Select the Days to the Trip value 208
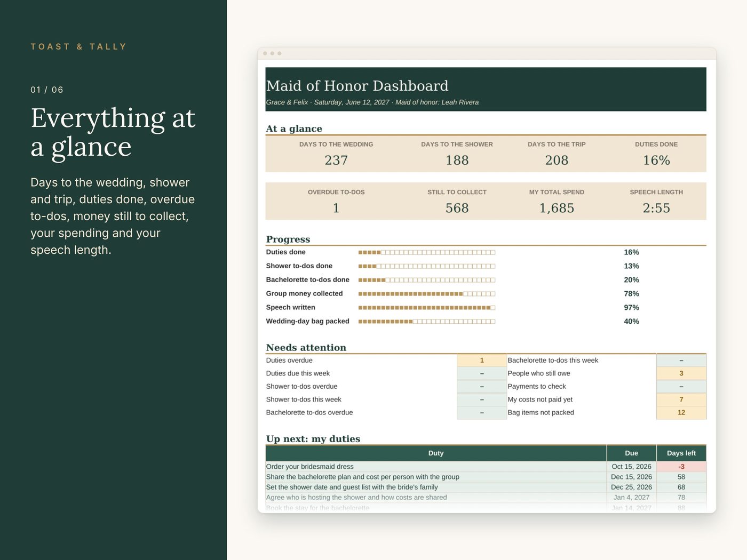747x560 pixels. (557, 160)
